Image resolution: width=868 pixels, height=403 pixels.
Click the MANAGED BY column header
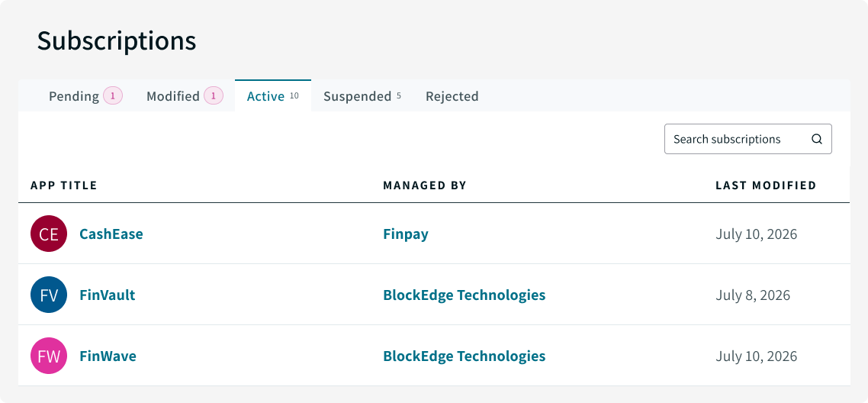click(x=425, y=185)
